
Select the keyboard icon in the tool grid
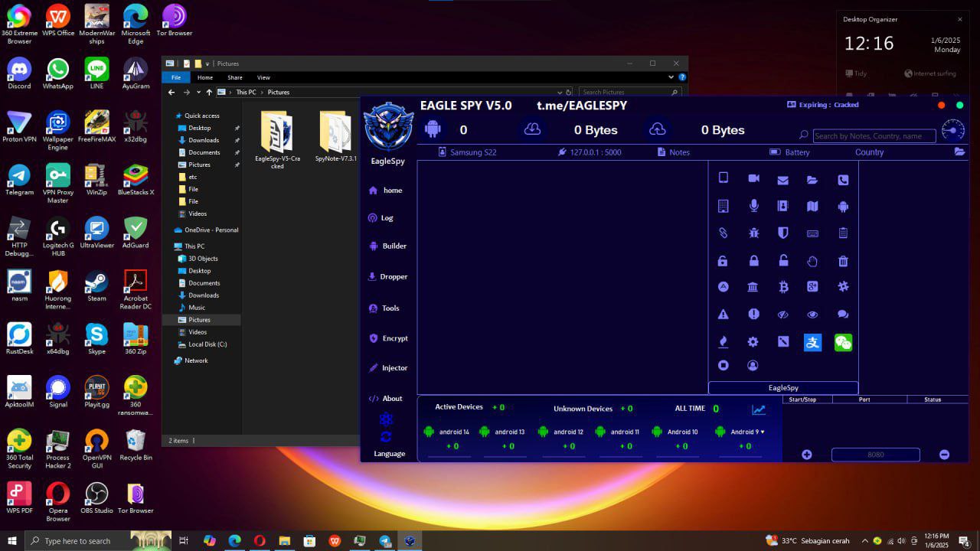click(x=812, y=233)
